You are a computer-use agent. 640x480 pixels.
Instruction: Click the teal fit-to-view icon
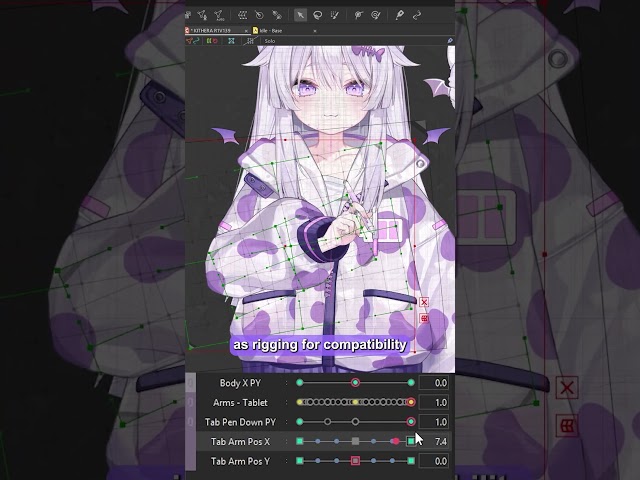pyautogui.click(x=231, y=41)
